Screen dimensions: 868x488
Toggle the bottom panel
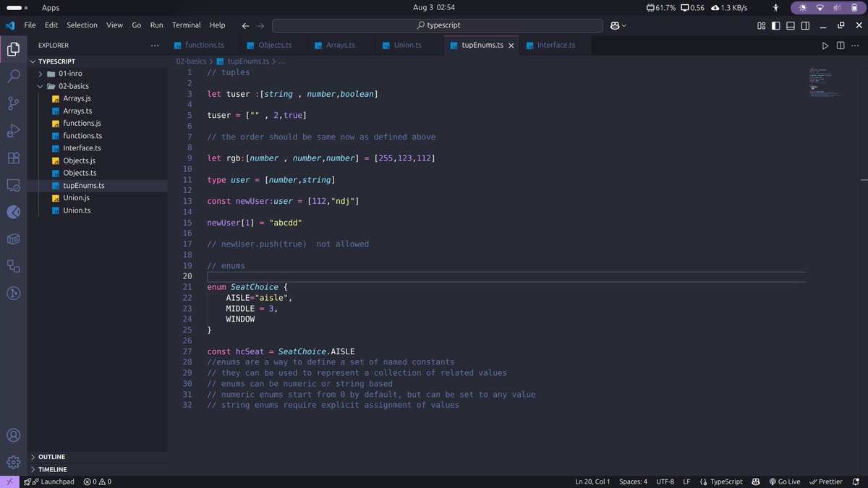pyautogui.click(x=791, y=25)
